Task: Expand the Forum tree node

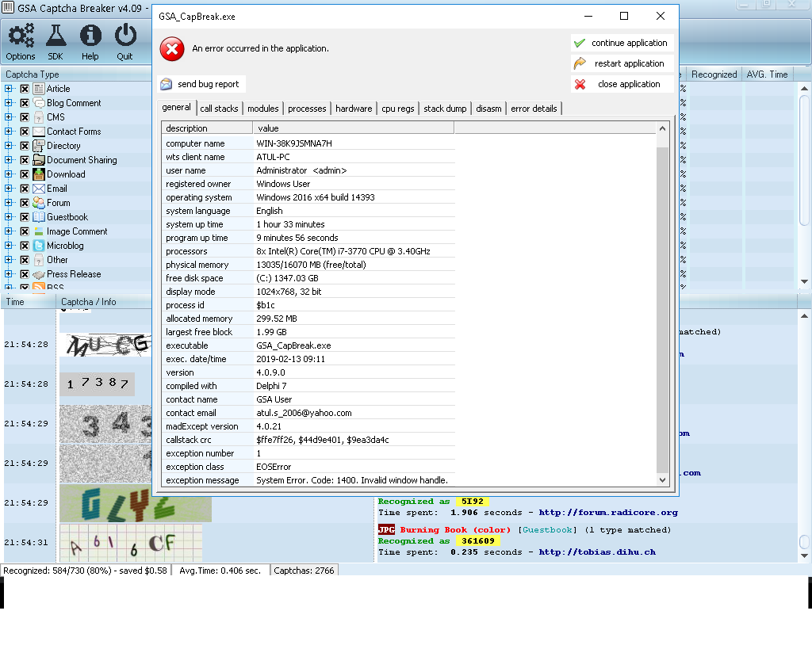Action: [x=8, y=203]
